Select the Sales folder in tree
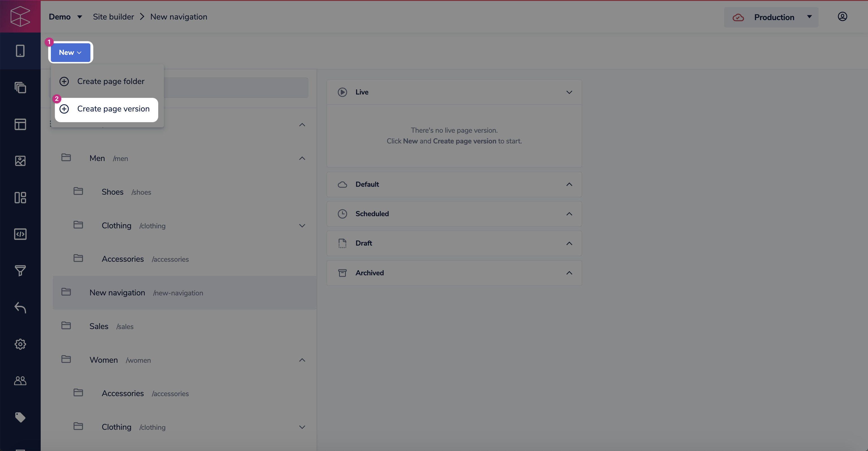The height and width of the screenshot is (451, 868). 99,326
